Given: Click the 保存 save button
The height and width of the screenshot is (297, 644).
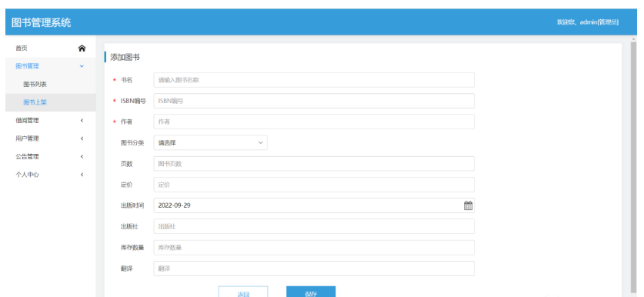Looking at the screenshot, I should (x=311, y=292).
